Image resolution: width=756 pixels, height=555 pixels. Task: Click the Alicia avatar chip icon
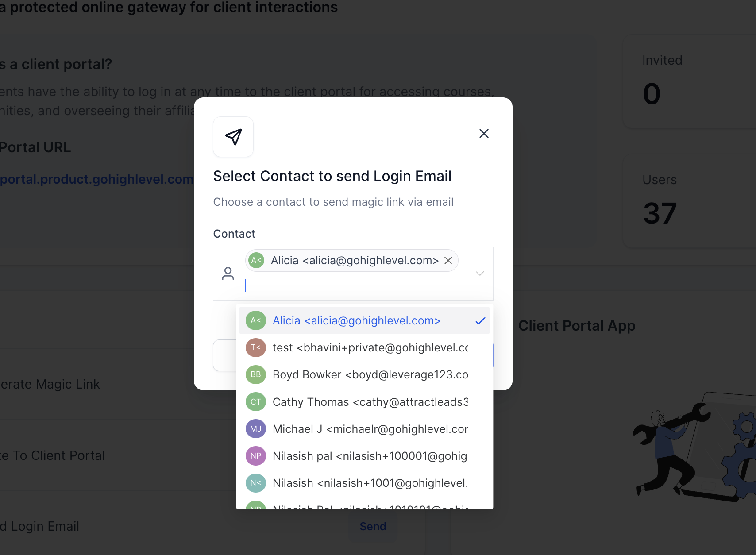256,260
